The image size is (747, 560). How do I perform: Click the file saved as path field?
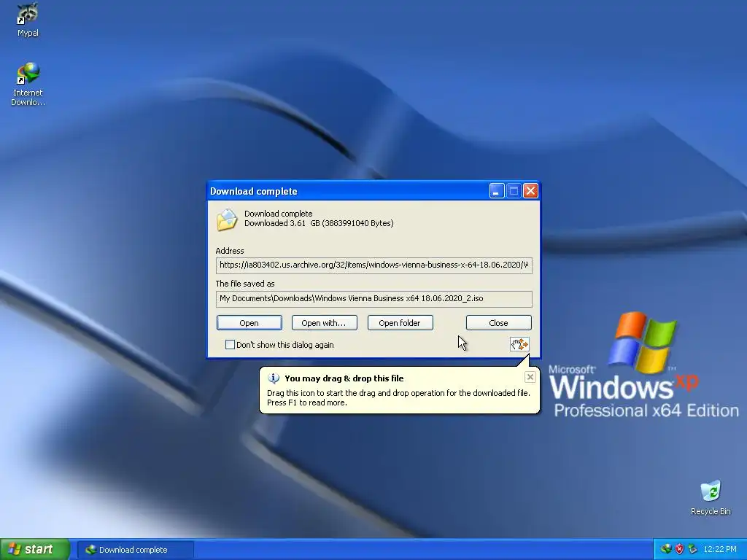click(374, 298)
